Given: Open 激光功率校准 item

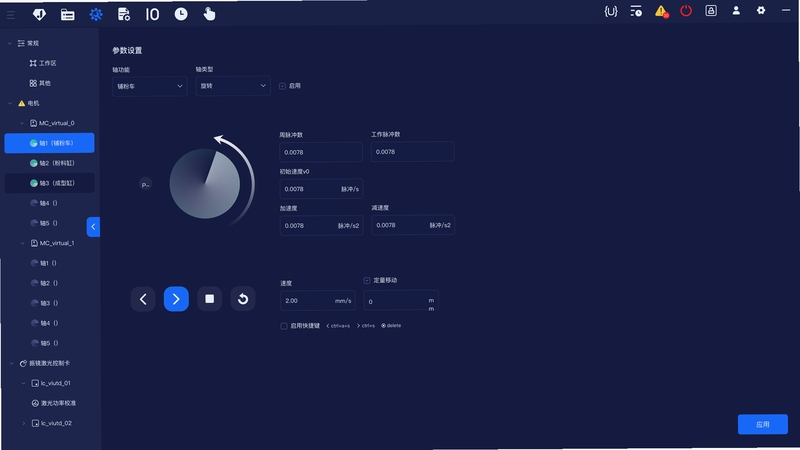Looking at the screenshot, I should (54, 404).
